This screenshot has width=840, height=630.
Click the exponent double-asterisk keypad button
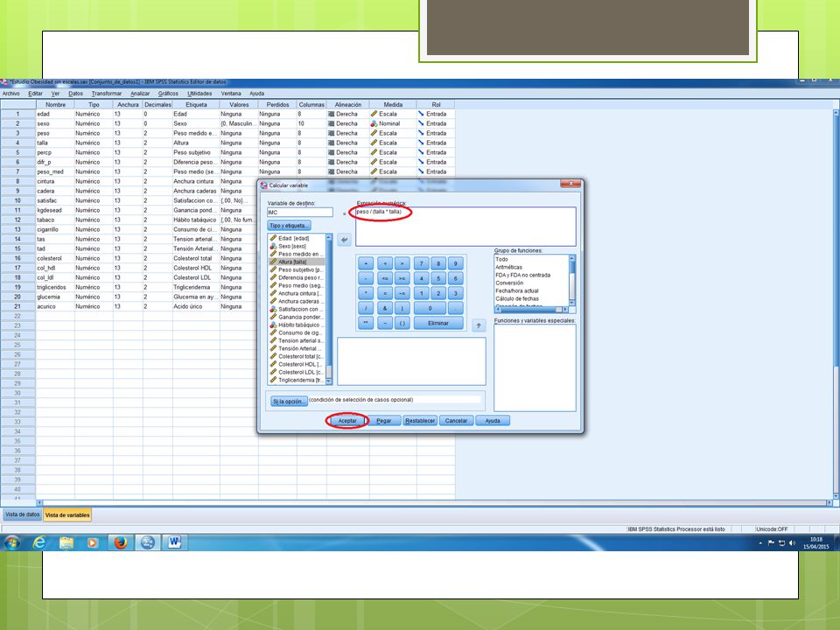point(366,324)
